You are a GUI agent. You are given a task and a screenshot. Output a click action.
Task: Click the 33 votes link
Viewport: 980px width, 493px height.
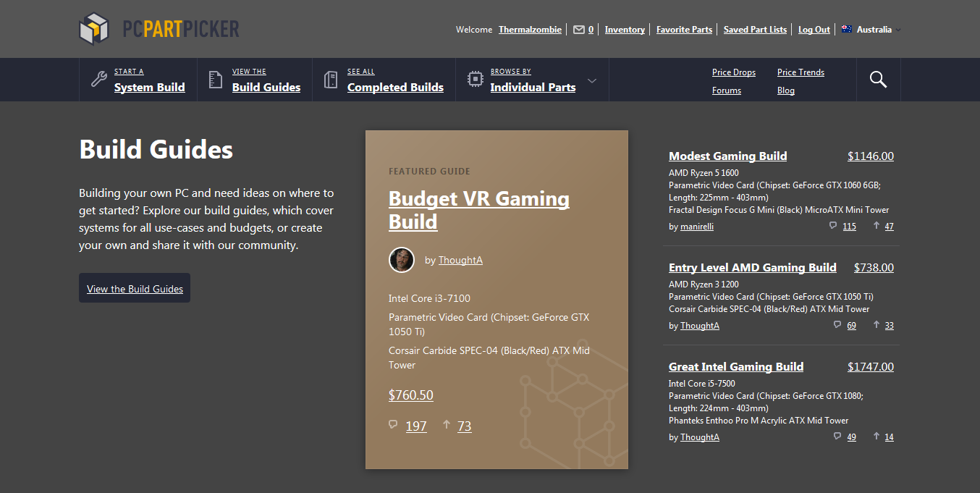890,326
